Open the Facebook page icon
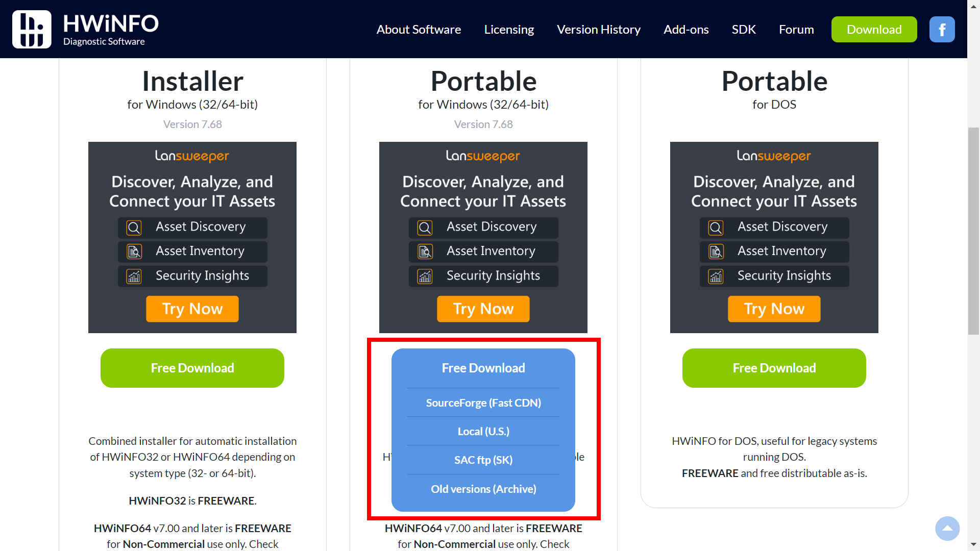The image size is (980, 551). pos(942,30)
